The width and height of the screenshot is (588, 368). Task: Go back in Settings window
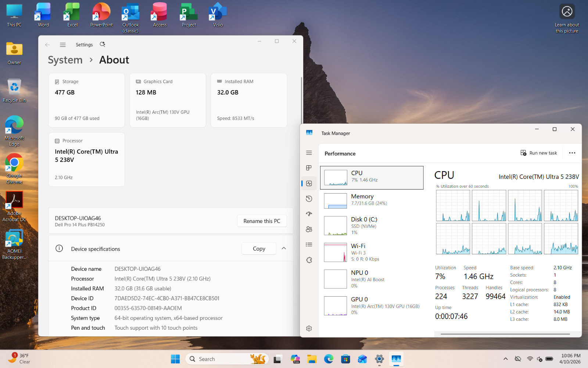pyautogui.click(x=47, y=45)
